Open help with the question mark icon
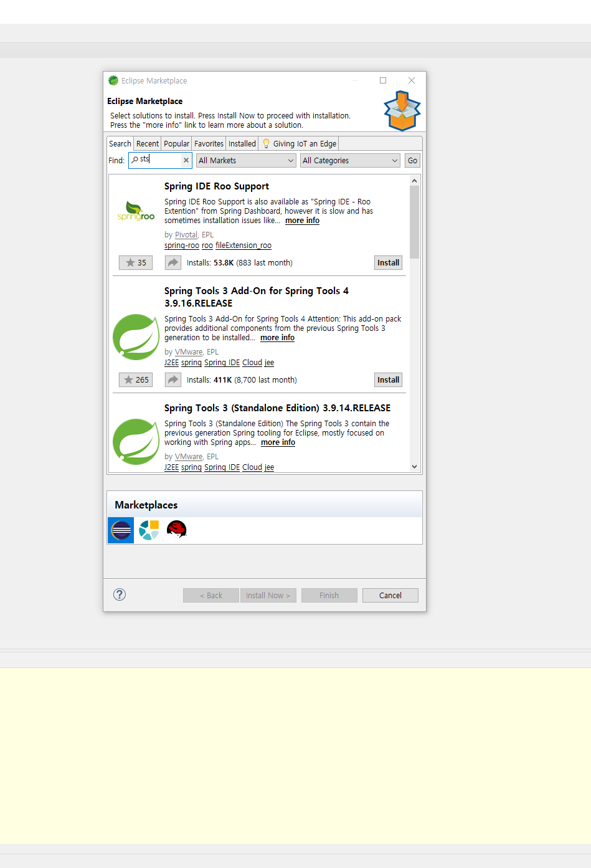The width and height of the screenshot is (591, 868). [120, 594]
